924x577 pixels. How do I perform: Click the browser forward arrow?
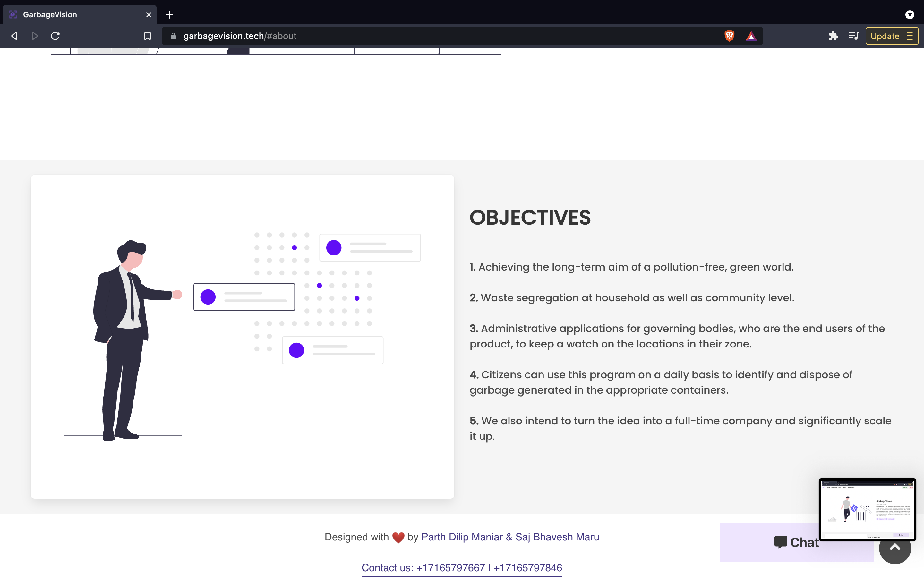point(34,36)
